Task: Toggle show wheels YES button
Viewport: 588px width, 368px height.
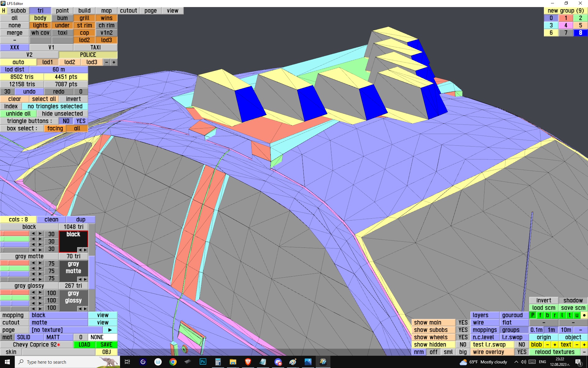Action: [x=463, y=337]
